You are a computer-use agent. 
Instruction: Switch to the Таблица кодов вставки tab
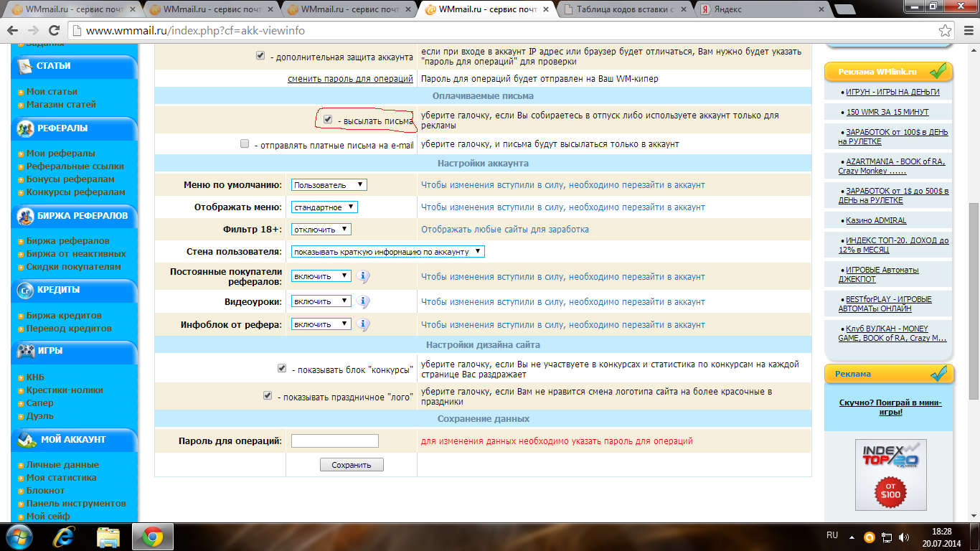click(626, 9)
